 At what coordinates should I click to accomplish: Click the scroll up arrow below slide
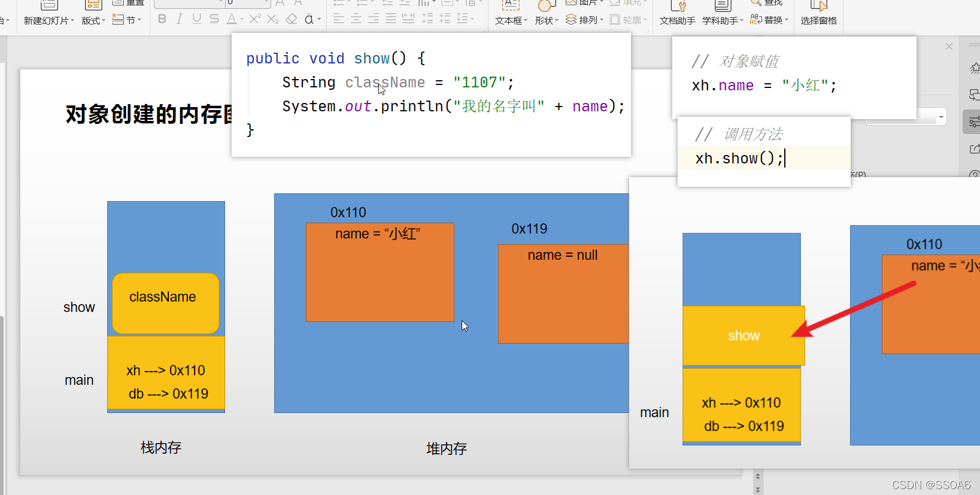pyautogui.click(x=758, y=477)
